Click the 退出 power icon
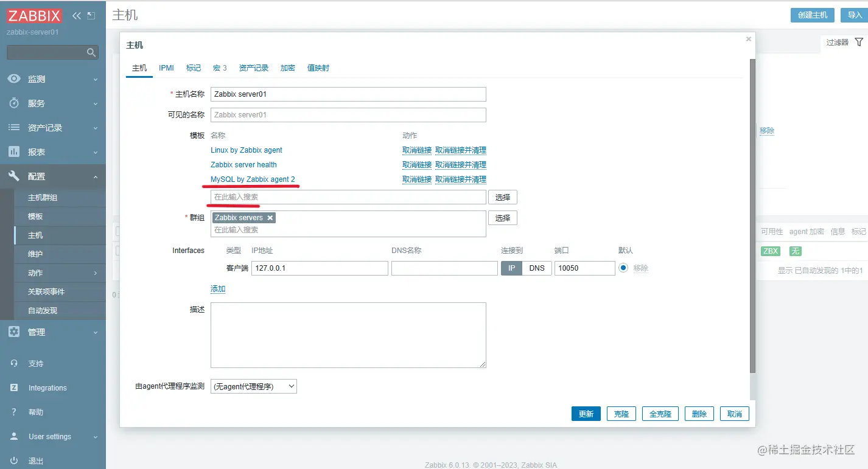 tap(14, 460)
